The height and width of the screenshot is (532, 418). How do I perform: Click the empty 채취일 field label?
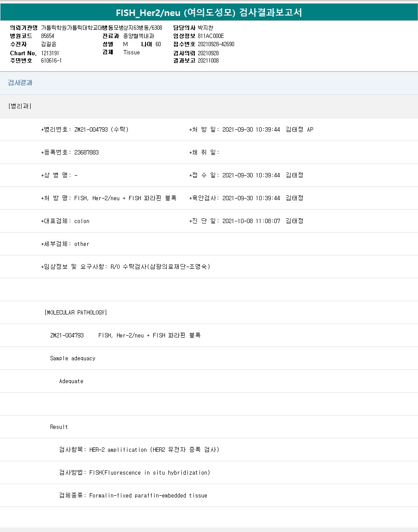coord(204,152)
